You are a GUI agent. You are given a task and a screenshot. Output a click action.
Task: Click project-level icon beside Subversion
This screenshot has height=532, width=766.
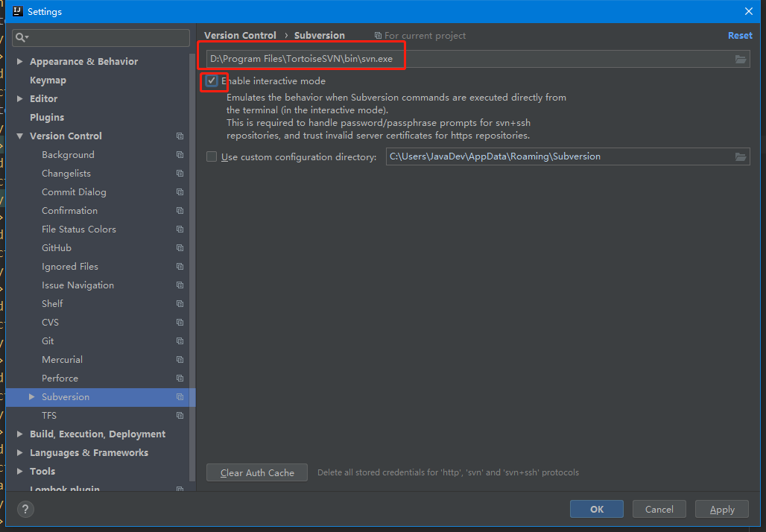click(180, 397)
